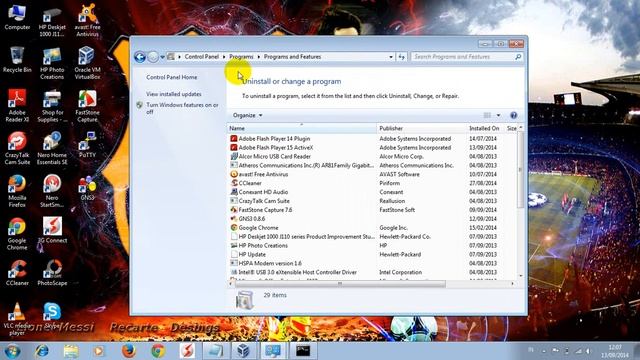Open Google Chrome desktop shortcut
The image size is (640, 360).
(17, 233)
